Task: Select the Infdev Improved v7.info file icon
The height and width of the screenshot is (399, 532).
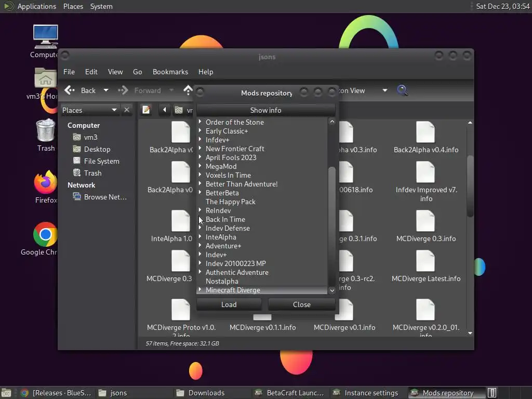Action: (x=425, y=172)
